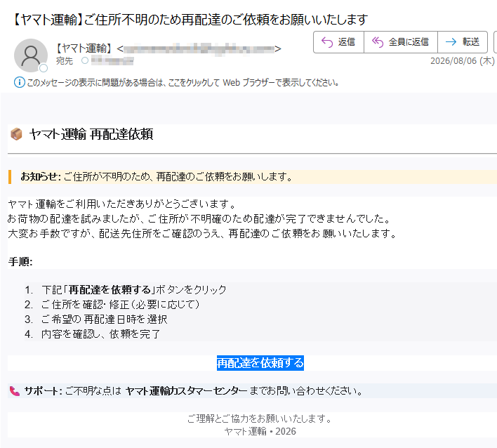
Task: Click step 3 ご希望の再配達日時を選択
Action: click(x=105, y=319)
